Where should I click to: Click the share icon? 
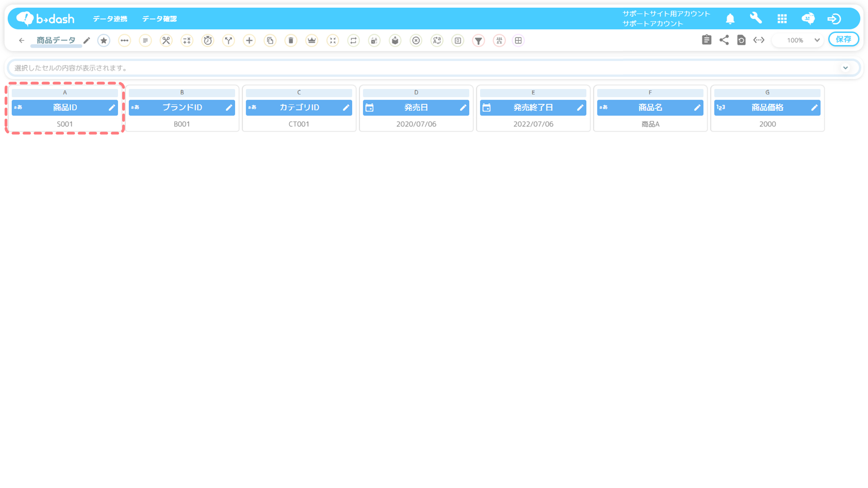click(724, 40)
